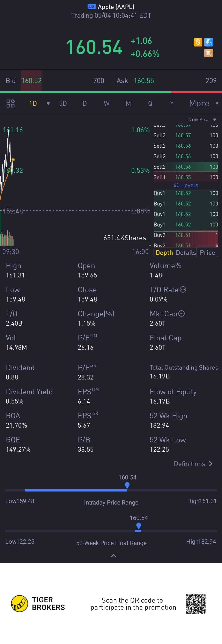Tap the orange dollar sign badge
The height and width of the screenshot is (644, 222).
[x=198, y=42]
